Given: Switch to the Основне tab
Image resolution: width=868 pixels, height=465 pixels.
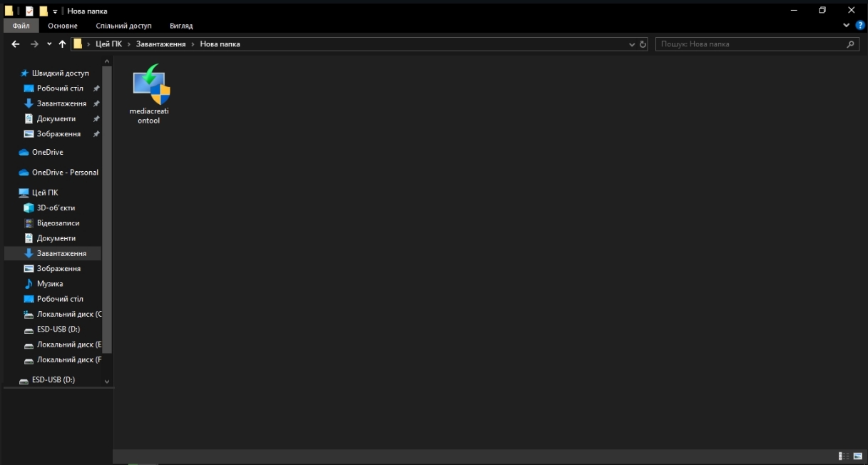Looking at the screenshot, I should coord(63,26).
